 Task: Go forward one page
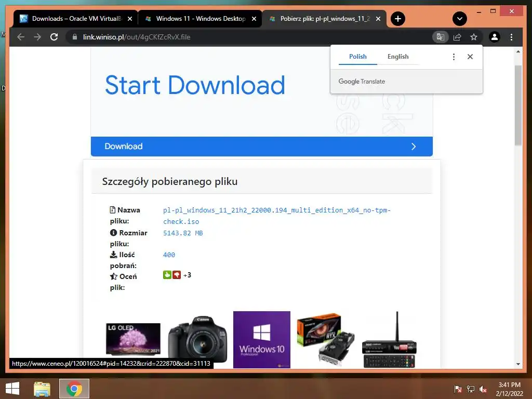(x=37, y=37)
